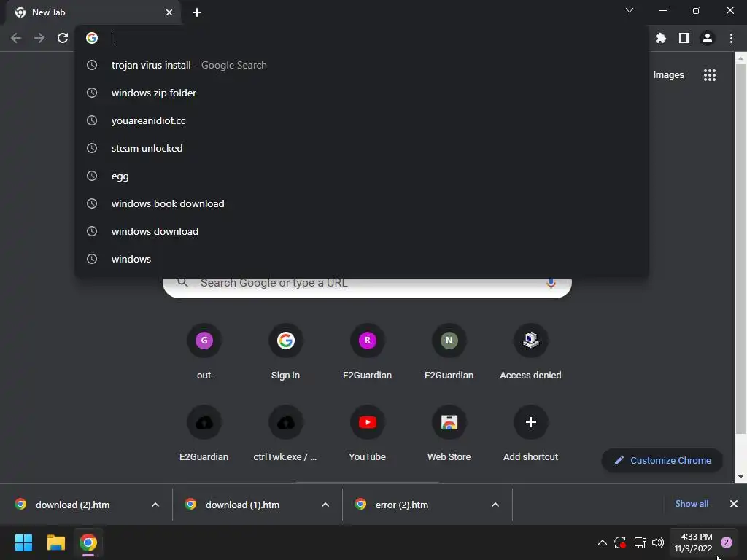Select 'windows zip folder' suggestion
The height and width of the screenshot is (560, 747).
coord(362,93)
